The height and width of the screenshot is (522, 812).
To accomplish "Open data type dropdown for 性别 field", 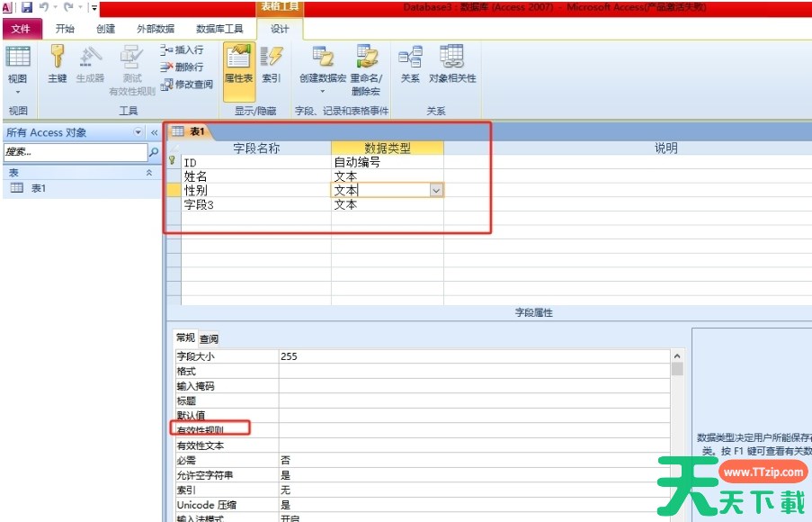I will point(436,191).
